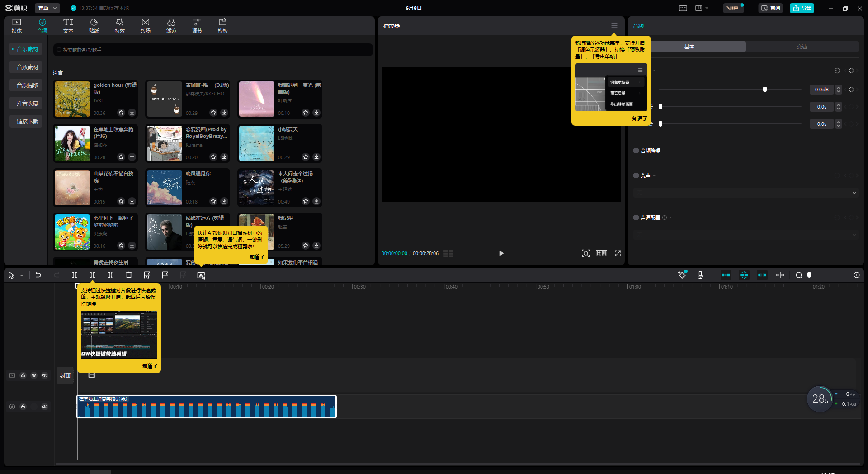868x474 pixels.
Task: Collapse the 变声 section arrow
Action: pyautogui.click(x=654, y=175)
